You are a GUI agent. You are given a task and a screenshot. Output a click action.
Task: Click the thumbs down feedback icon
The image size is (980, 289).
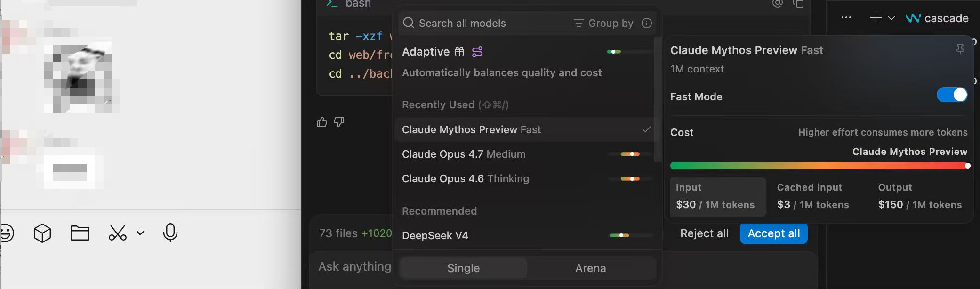[339, 122]
